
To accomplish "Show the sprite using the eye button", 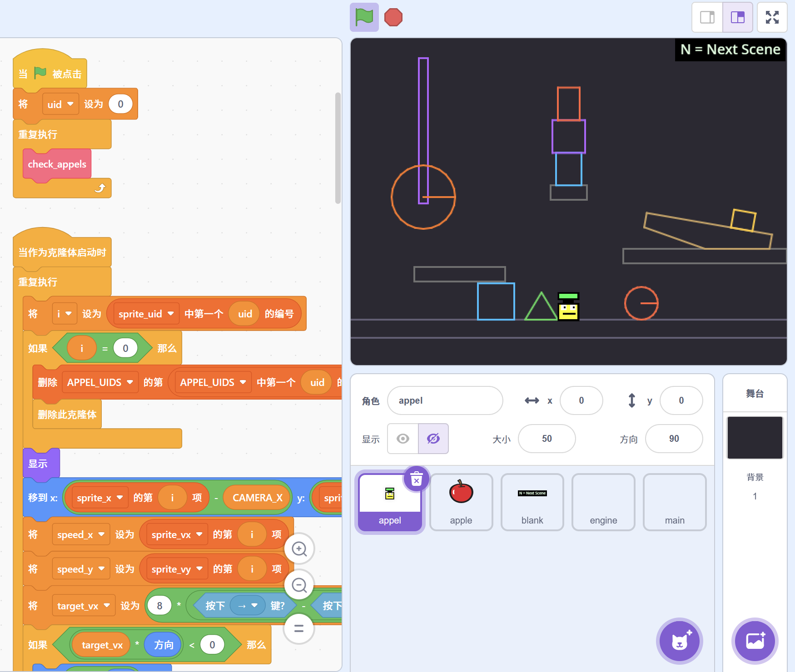I will 402,439.
